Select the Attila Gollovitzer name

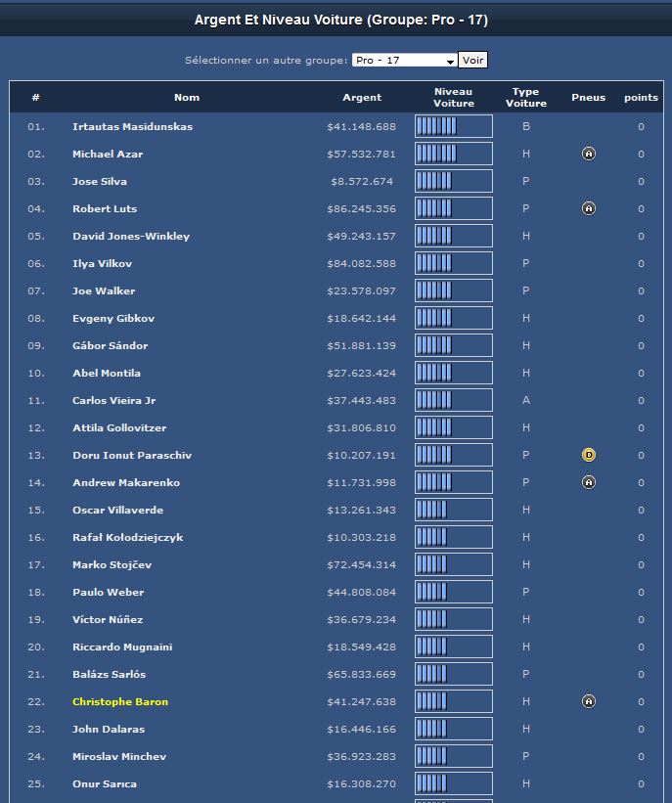click(119, 427)
